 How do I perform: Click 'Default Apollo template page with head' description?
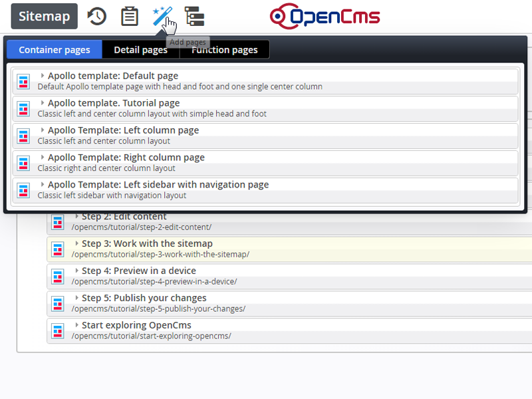180,86
